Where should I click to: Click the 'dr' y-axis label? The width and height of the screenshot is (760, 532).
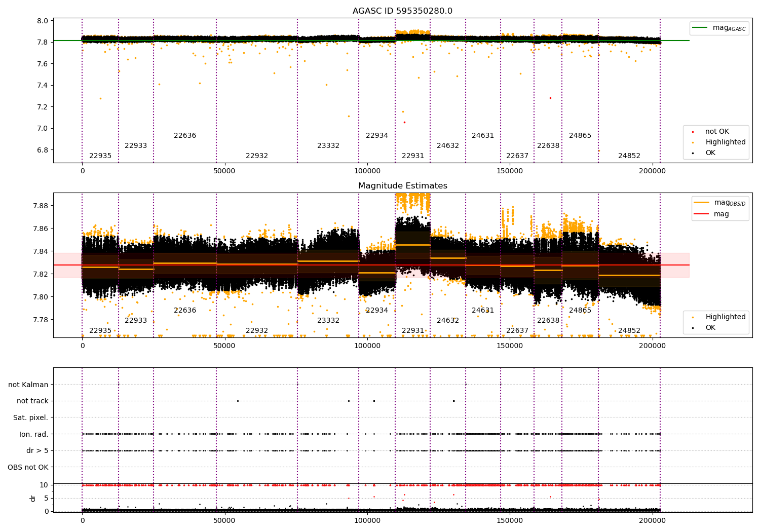coord(33,498)
